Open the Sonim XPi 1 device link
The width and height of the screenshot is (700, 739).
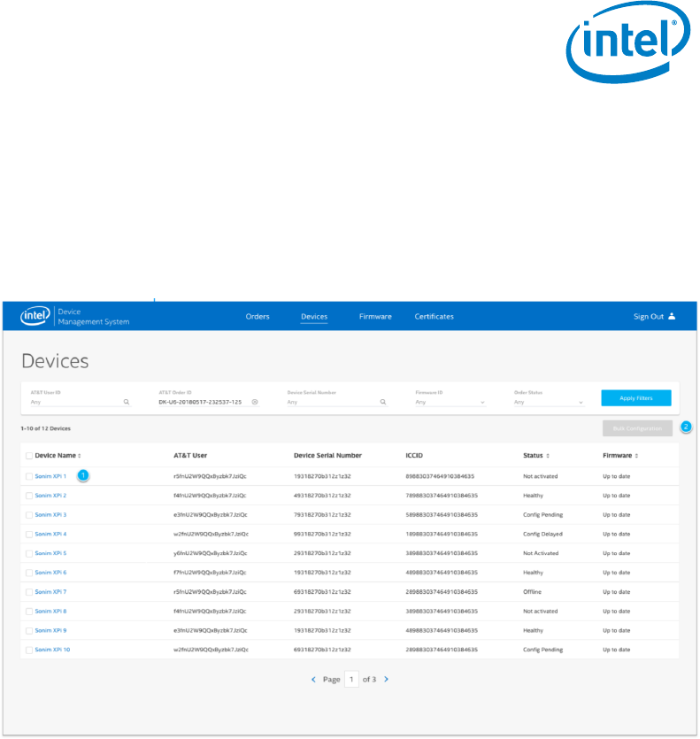click(50, 476)
